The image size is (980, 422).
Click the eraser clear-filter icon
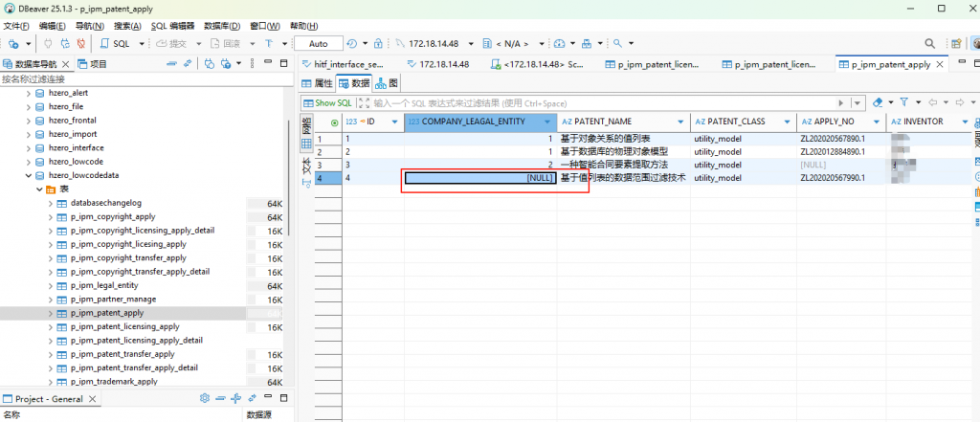click(878, 102)
